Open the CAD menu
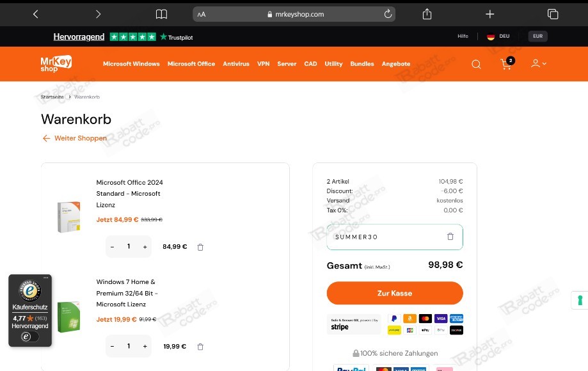588x371 pixels. coord(310,64)
